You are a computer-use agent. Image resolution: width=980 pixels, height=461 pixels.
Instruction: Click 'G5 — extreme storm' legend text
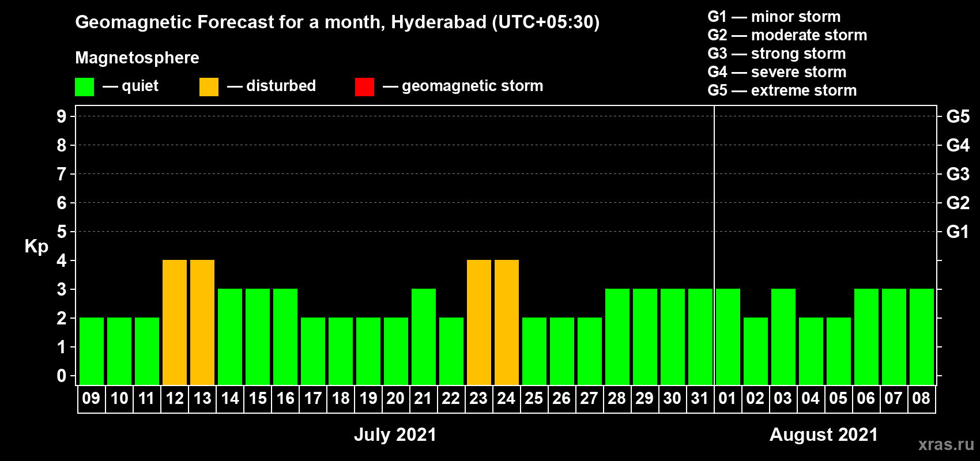782,90
